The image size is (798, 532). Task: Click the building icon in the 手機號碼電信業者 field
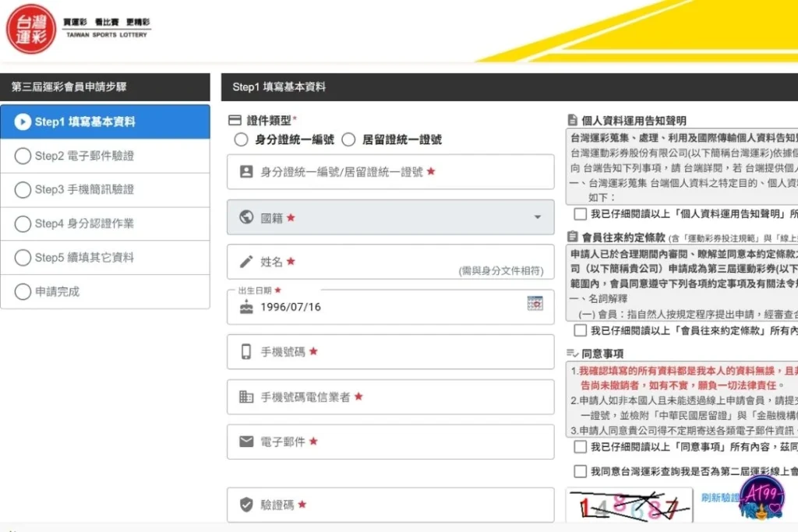(246, 396)
